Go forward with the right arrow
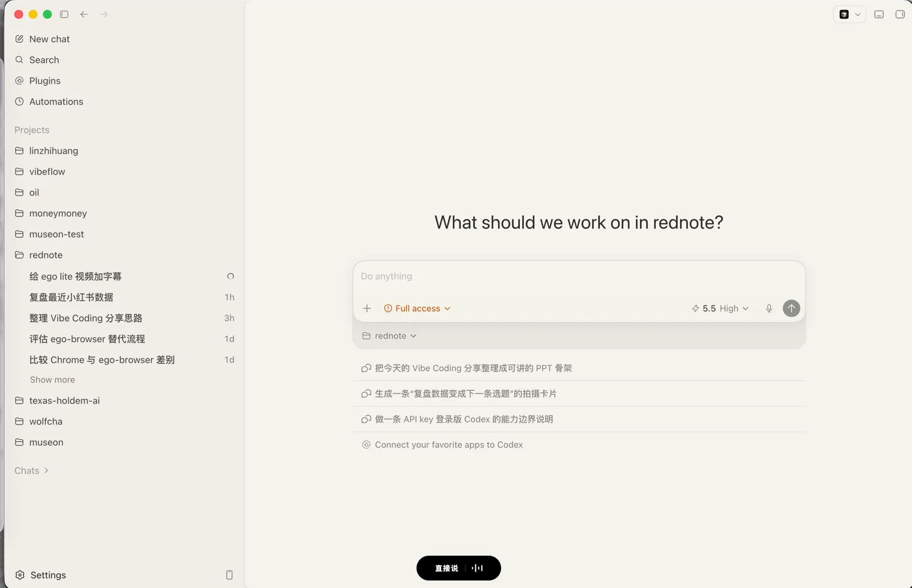 point(104,14)
